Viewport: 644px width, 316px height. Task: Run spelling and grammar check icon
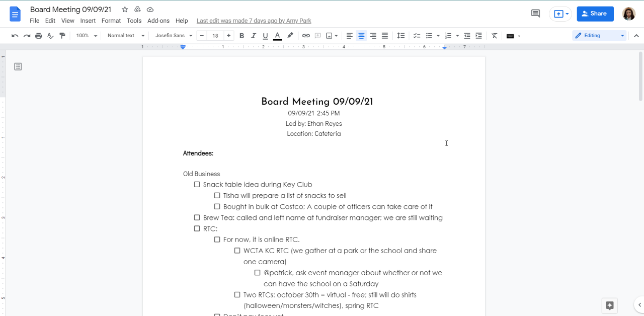50,36
